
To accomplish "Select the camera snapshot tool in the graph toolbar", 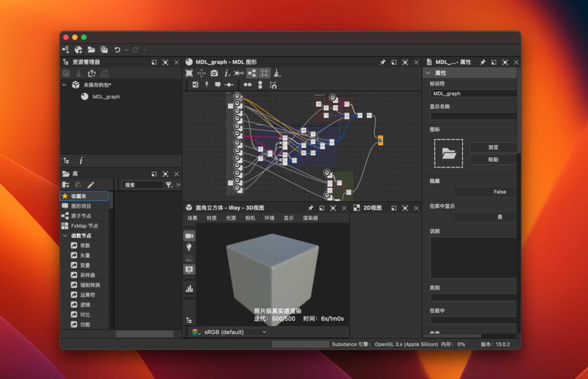I will coord(214,73).
